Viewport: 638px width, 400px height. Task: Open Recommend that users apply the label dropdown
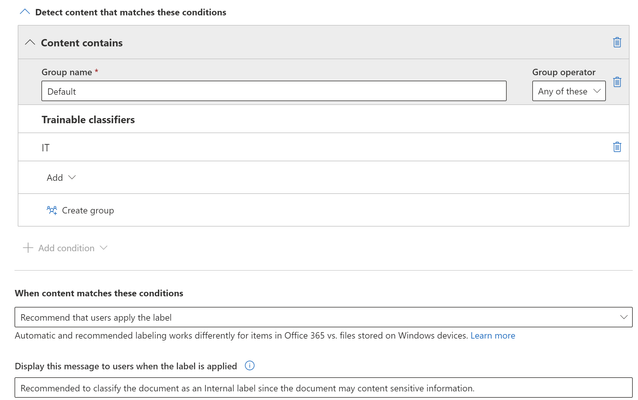[x=323, y=317]
